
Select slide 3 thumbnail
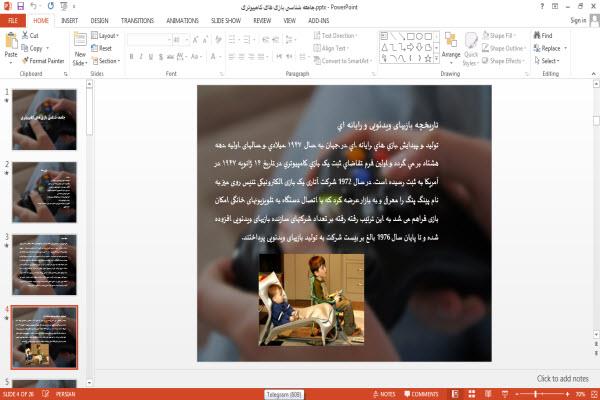pyautogui.click(x=44, y=264)
